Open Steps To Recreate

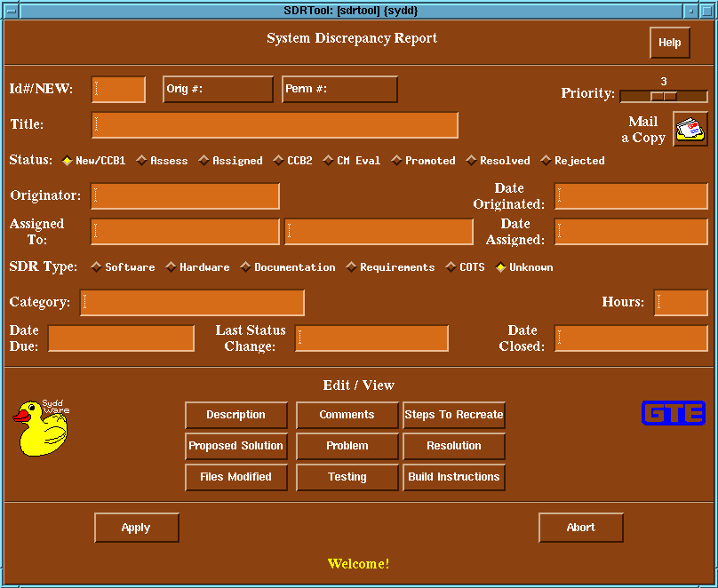(454, 415)
